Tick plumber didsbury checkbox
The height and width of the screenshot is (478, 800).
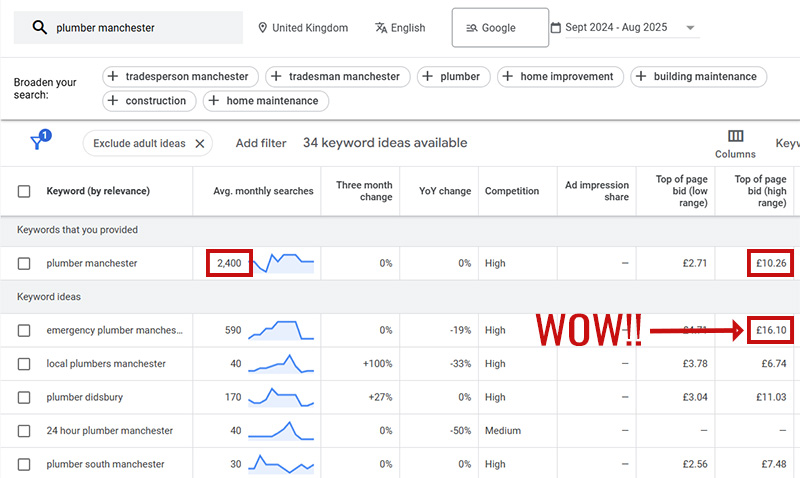pos(24,397)
